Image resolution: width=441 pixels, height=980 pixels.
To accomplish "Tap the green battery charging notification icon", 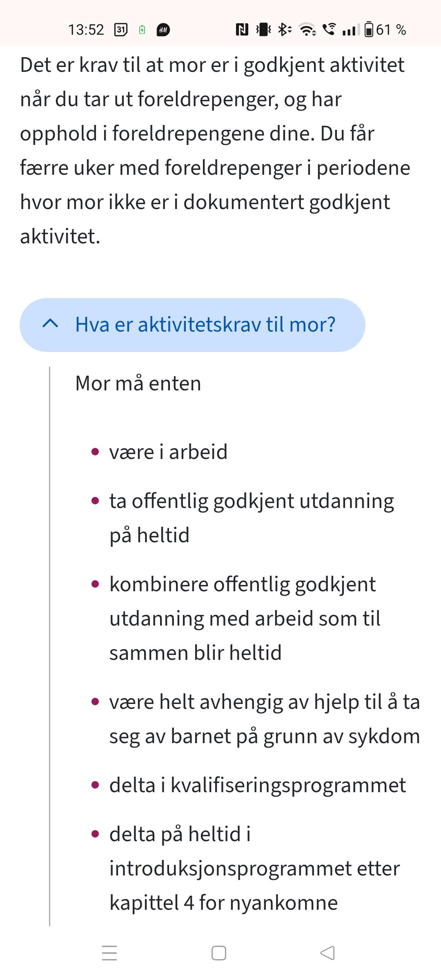I will (142, 30).
